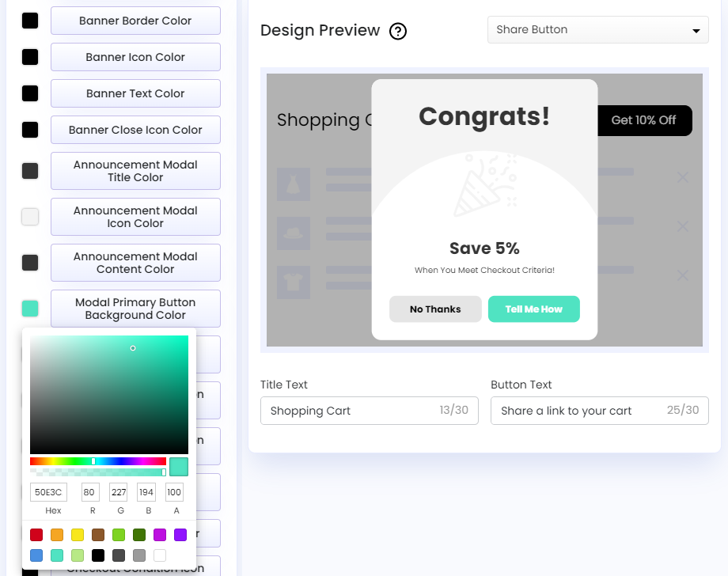
Task: Dismiss the modal with No Thanks
Action: pyautogui.click(x=435, y=309)
